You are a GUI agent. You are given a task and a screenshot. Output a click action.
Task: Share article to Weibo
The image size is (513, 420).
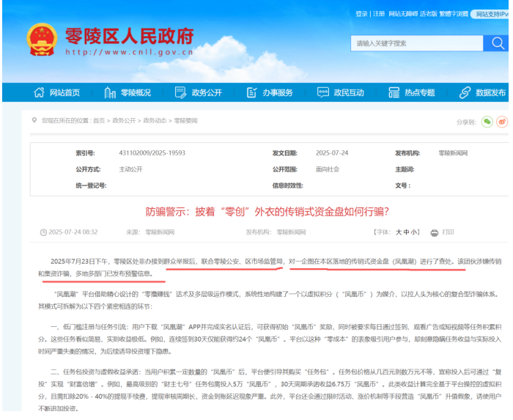[x=502, y=122]
